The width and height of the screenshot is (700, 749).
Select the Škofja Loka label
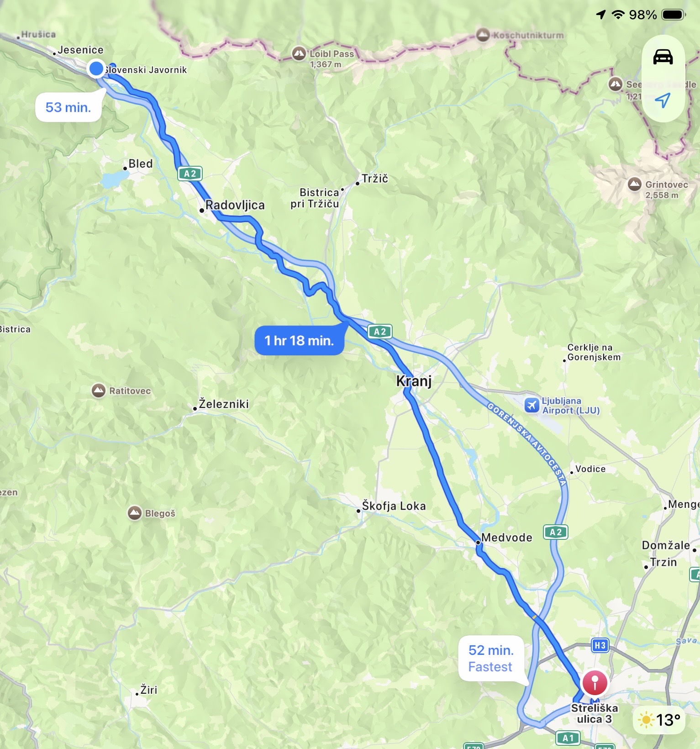point(394,506)
